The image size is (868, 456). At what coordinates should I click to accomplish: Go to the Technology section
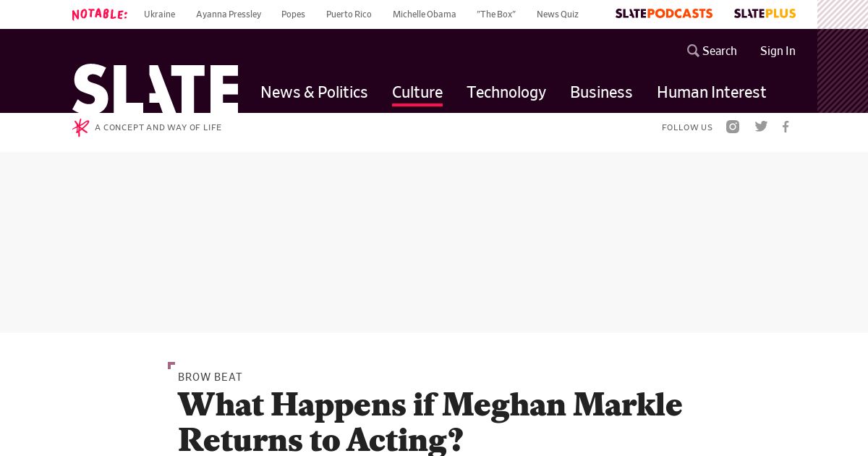point(506,92)
